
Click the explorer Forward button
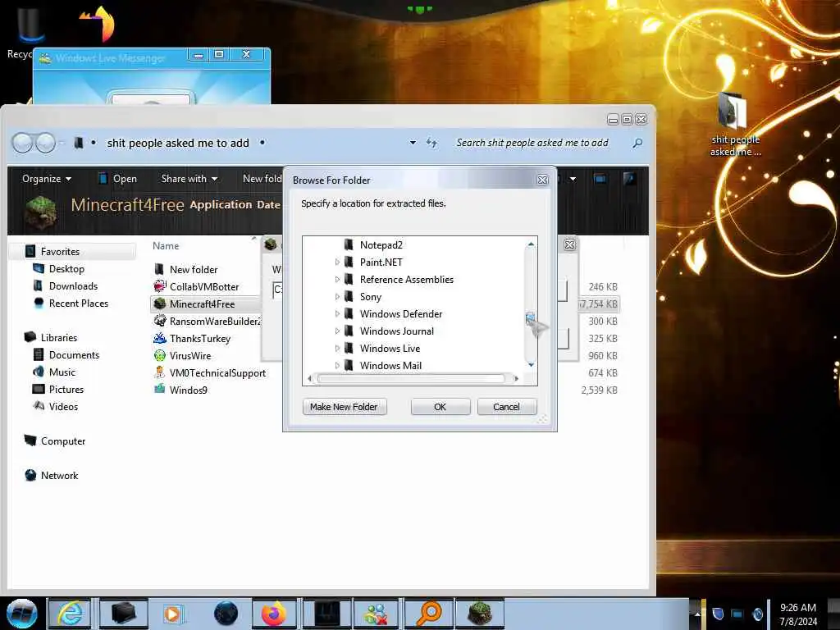[46, 143]
